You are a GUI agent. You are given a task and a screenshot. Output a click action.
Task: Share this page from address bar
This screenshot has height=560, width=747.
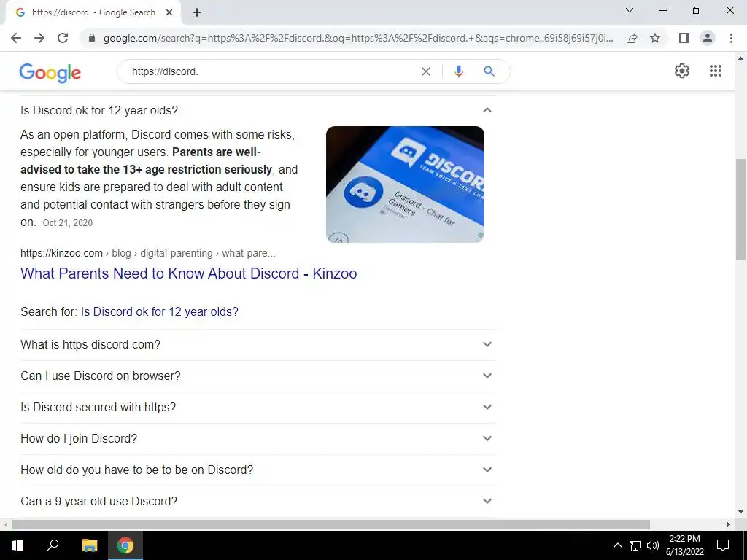coord(632,38)
